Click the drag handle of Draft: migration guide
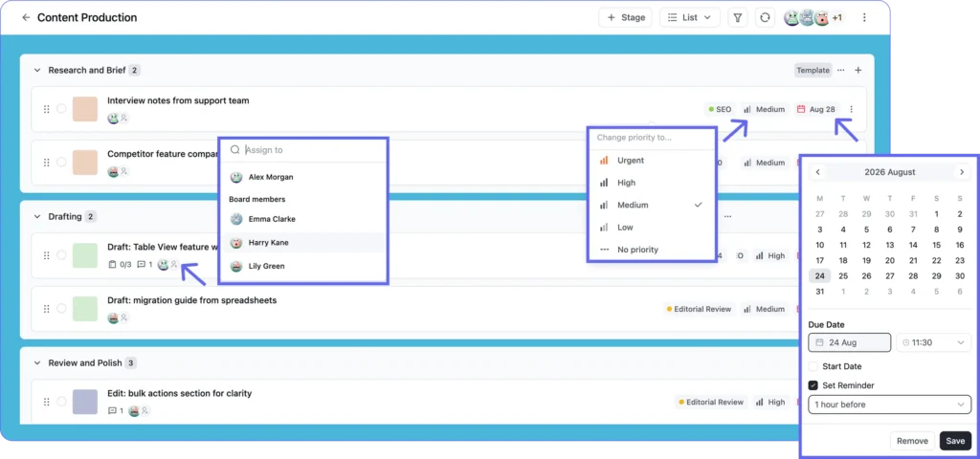This screenshot has width=980, height=459. point(46,309)
